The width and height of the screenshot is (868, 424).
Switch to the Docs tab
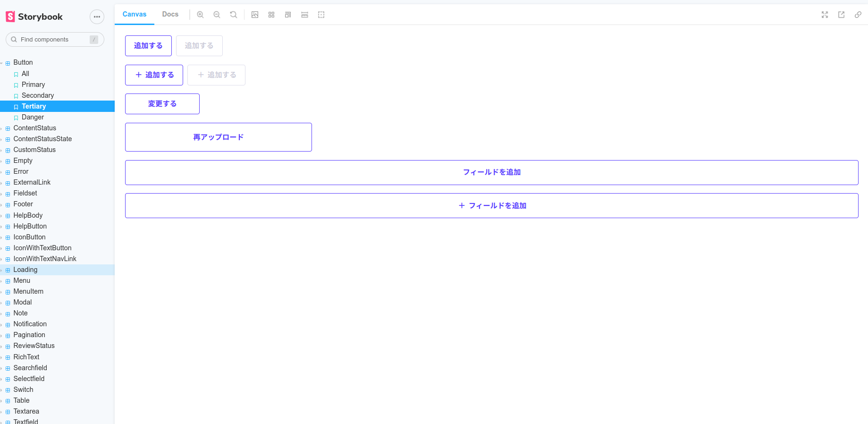pyautogui.click(x=170, y=14)
